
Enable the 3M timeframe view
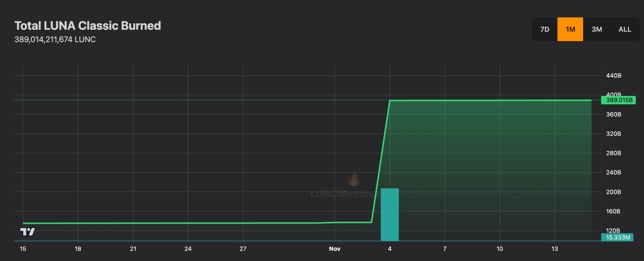pyautogui.click(x=597, y=29)
